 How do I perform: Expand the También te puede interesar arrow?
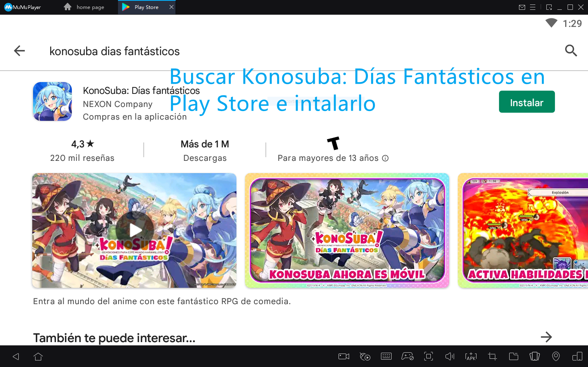(x=546, y=337)
